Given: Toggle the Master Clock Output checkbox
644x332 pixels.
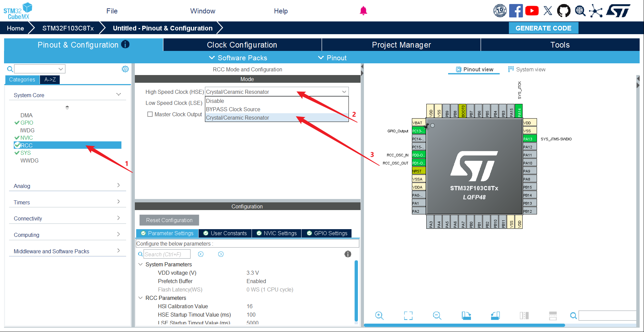Looking at the screenshot, I should [150, 114].
